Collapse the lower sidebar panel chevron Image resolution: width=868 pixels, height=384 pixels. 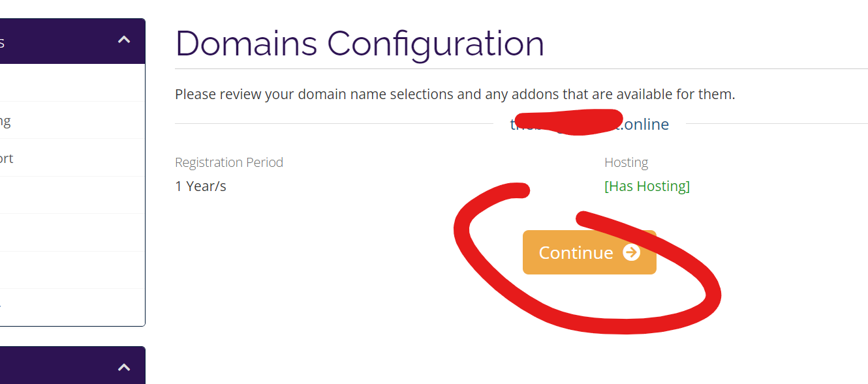(x=124, y=368)
